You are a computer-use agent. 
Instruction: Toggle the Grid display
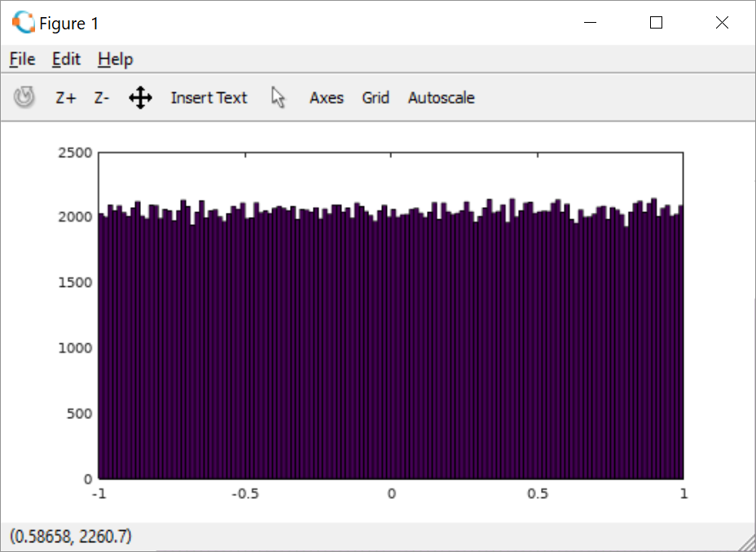click(376, 98)
